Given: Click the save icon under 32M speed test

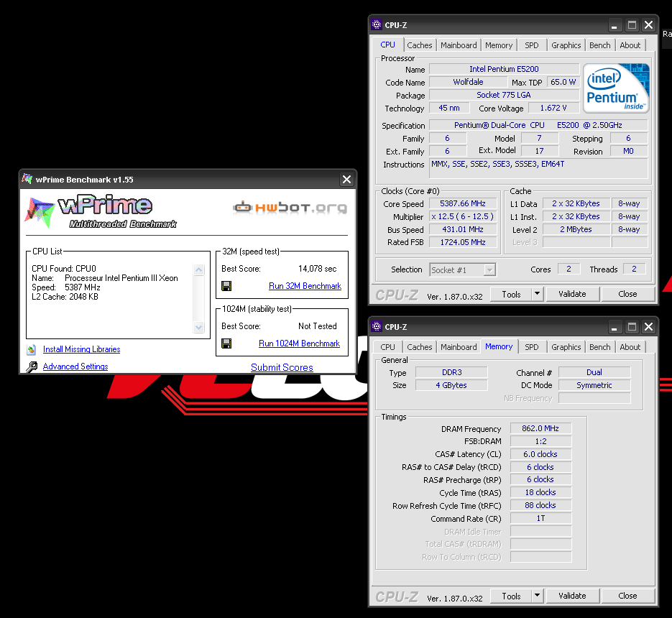Looking at the screenshot, I should pyautogui.click(x=226, y=286).
